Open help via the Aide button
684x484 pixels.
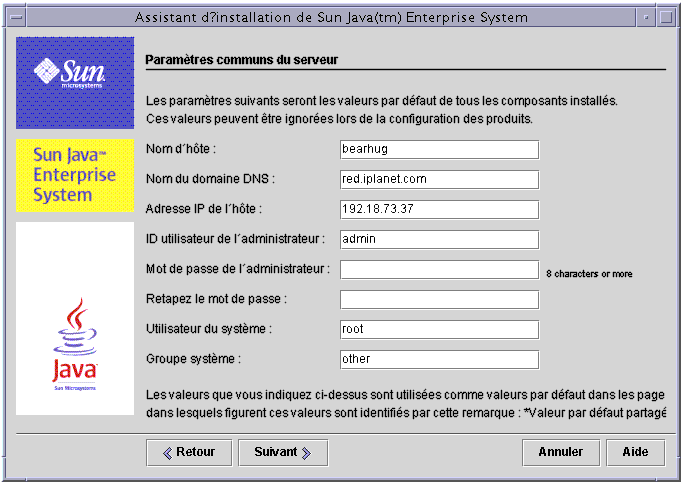tap(635, 453)
